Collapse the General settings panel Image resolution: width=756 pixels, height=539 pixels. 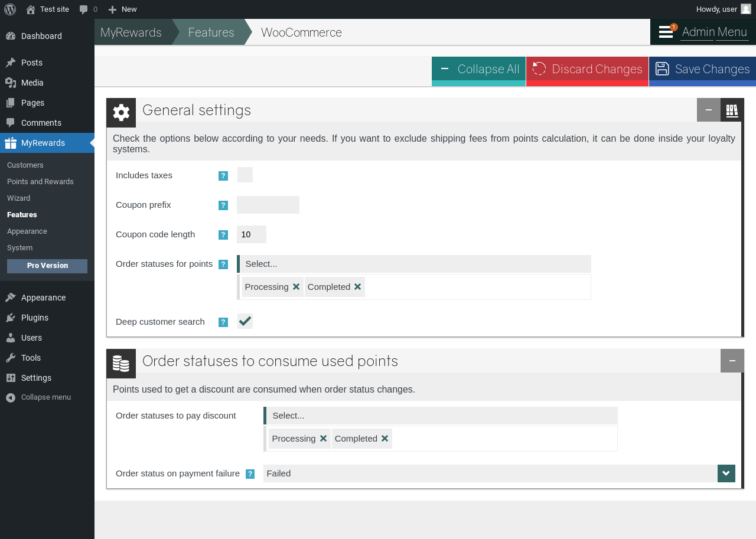[709, 110]
